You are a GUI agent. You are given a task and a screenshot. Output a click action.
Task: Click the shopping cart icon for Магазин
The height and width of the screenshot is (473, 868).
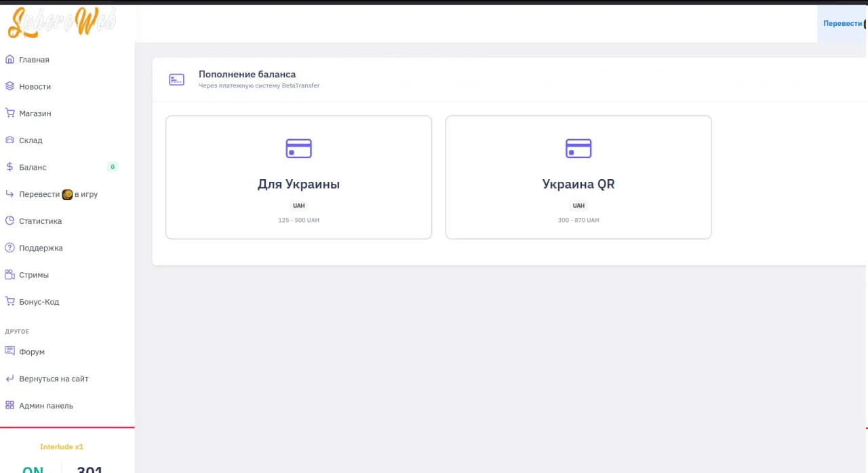(x=9, y=113)
